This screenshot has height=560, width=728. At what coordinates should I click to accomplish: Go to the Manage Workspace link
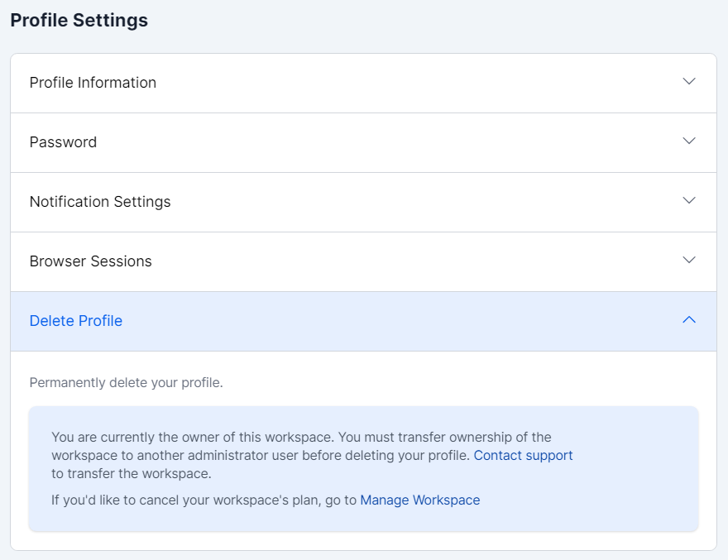point(420,500)
